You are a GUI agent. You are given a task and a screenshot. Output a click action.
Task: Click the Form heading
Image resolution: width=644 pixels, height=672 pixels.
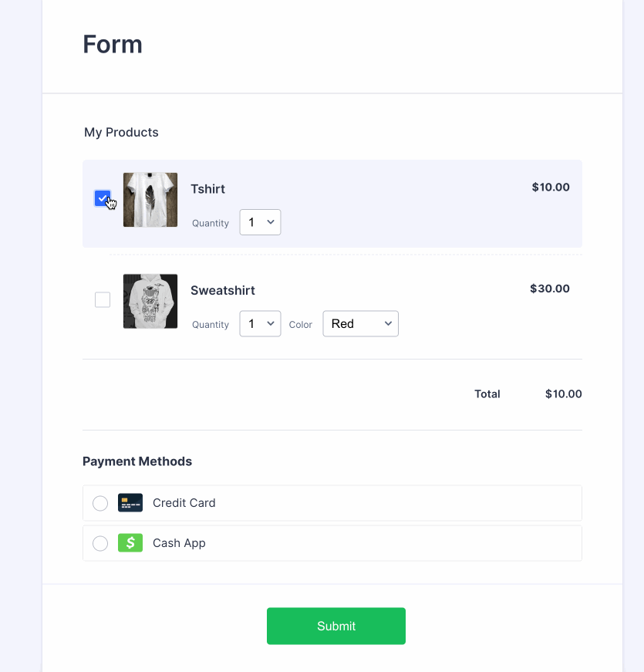(x=113, y=44)
